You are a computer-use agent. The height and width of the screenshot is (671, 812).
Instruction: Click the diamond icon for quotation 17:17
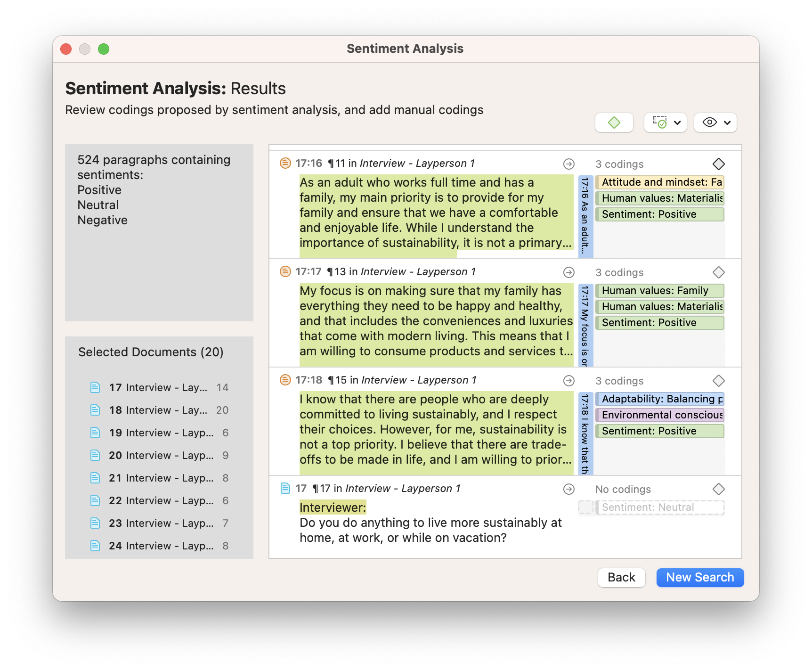[x=718, y=272]
